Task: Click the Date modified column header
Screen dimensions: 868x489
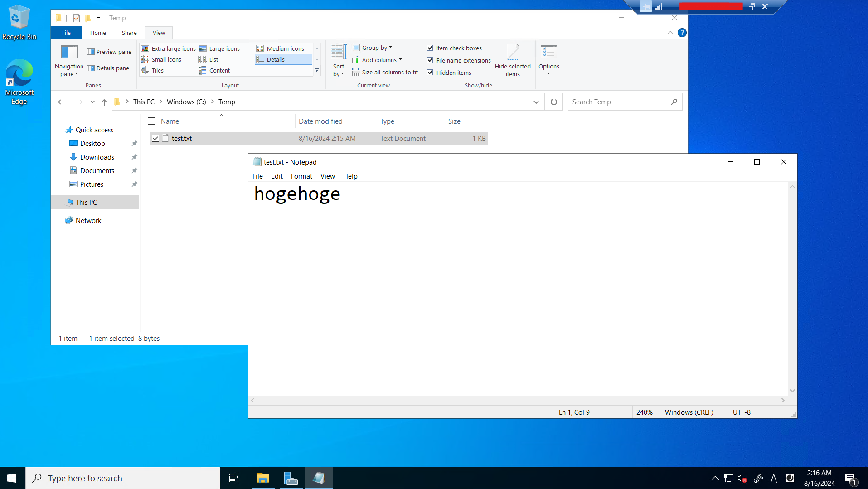Action: tap(320, 121)
